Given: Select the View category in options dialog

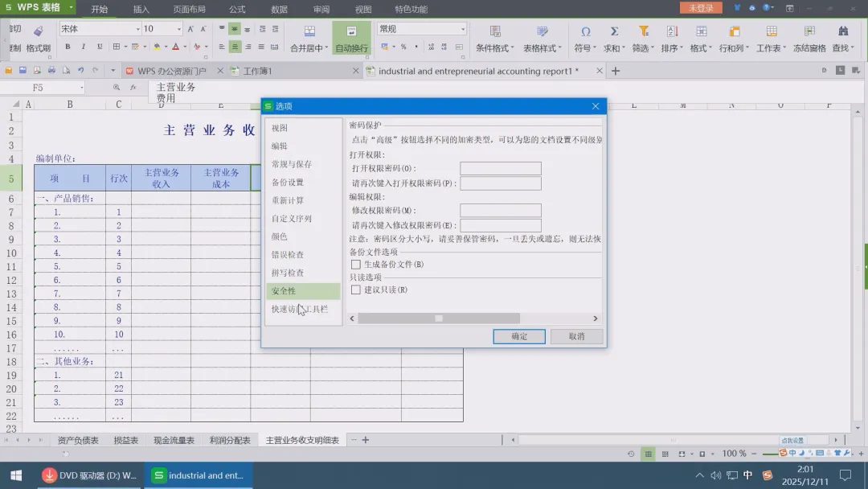Looking at the screenshot, I should coord(303,128).
